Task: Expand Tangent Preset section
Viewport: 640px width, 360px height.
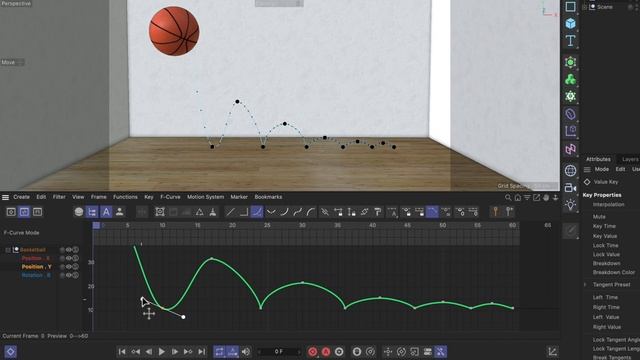Action: click(x=585, y=284)
